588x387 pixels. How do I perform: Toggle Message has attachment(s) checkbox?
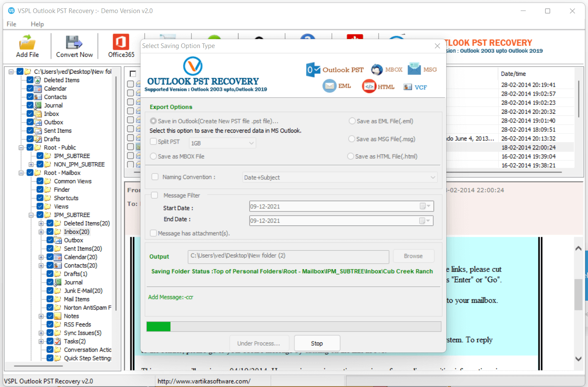[154, 233]
